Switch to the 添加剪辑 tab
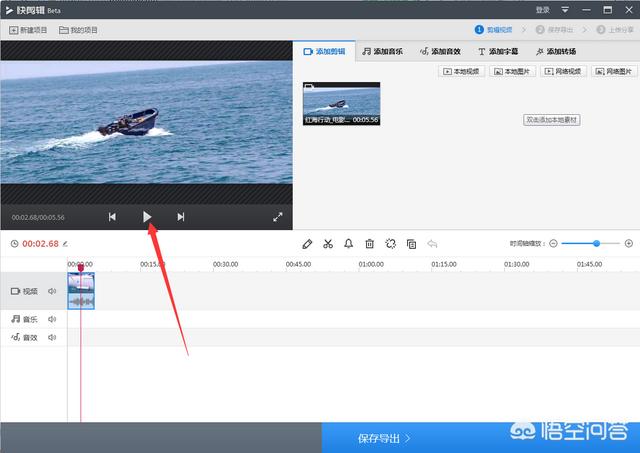Viewport: 640px width, 453px height. coord(324,51)
